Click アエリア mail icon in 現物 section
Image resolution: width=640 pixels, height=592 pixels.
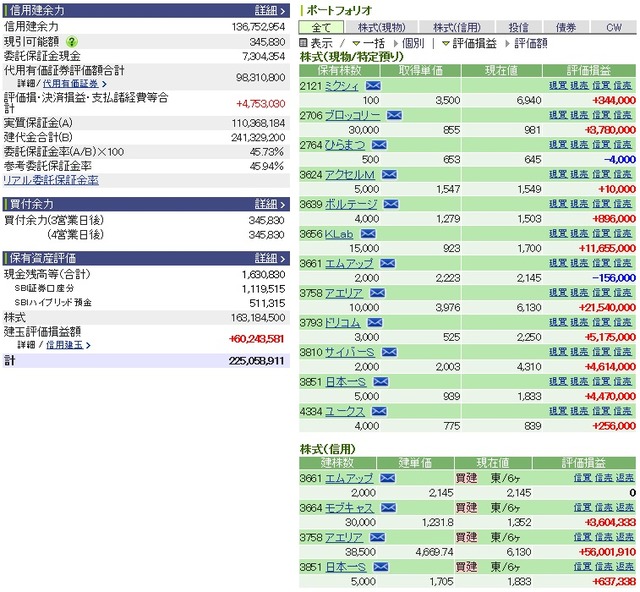pyautogui.click(x=377, y=293)
